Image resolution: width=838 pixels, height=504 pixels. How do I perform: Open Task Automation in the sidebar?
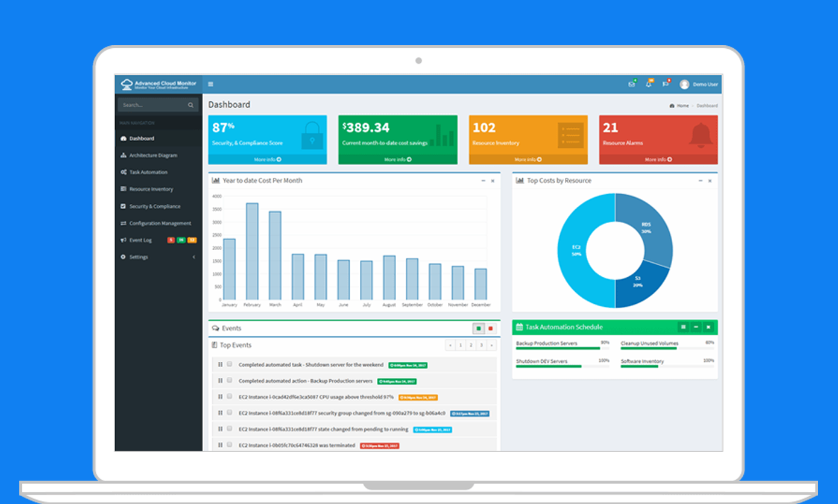(159, 172)
